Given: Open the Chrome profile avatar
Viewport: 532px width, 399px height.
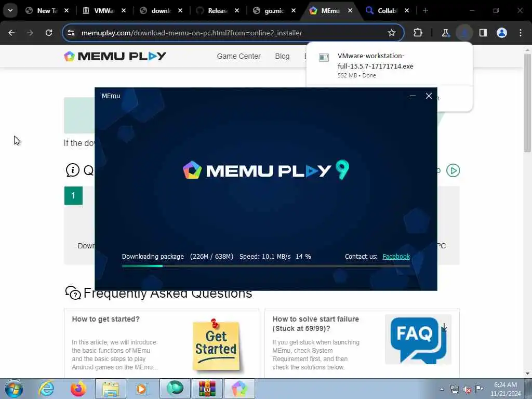Looking at the screenshot, I should pyautogui.click(x=502, y=33).
